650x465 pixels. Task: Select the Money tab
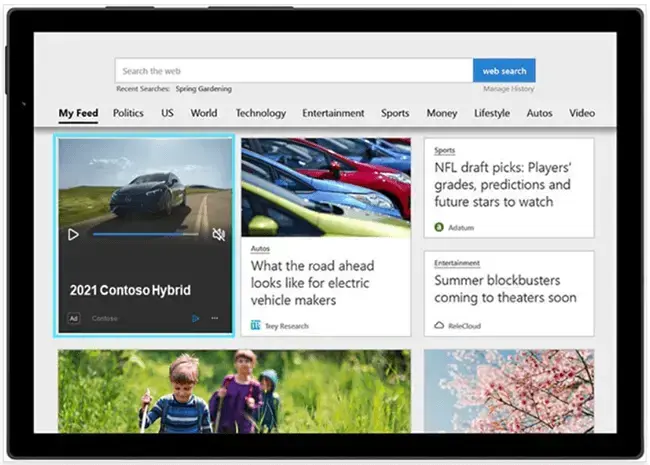(x=441, y=113)
